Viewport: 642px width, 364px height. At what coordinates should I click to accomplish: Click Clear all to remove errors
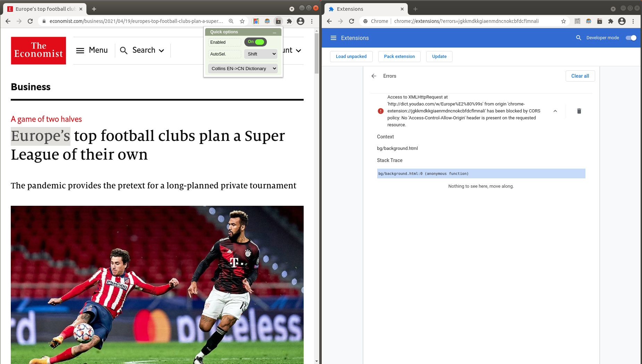point(580,76)
